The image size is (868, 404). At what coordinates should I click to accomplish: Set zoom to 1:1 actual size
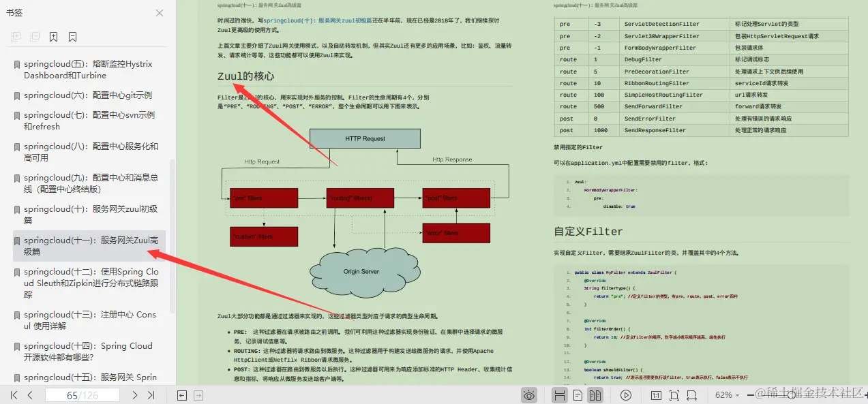[x=656, y=394]
